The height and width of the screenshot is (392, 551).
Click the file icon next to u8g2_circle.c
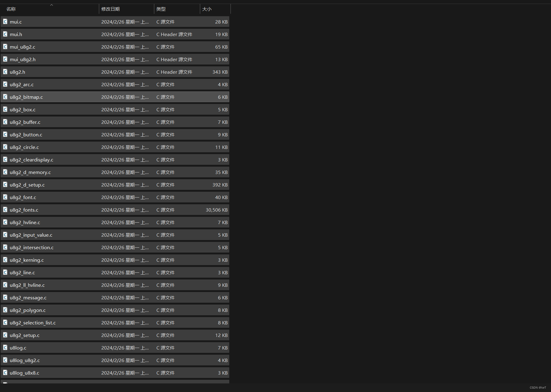[x=5, y=147]
